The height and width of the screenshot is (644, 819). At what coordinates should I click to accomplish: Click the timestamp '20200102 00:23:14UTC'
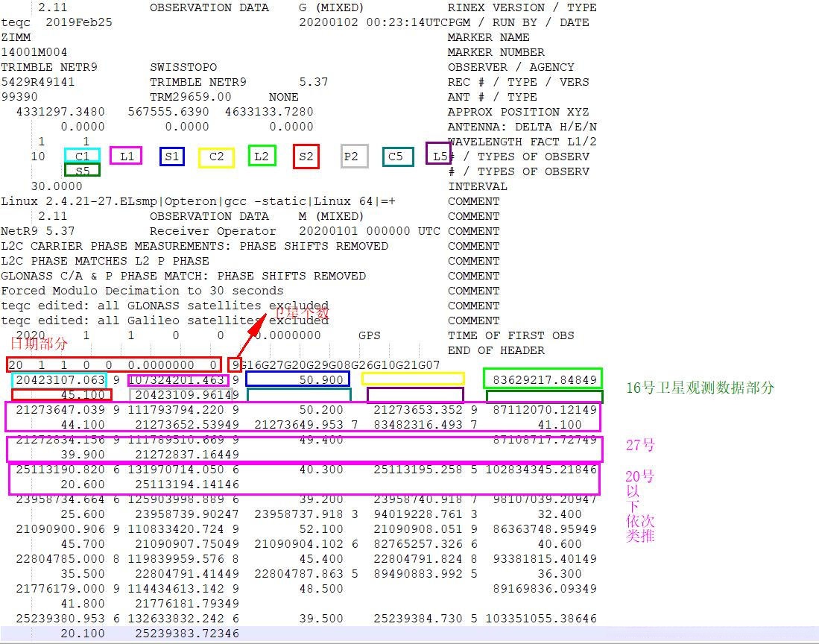click(373, 22)
